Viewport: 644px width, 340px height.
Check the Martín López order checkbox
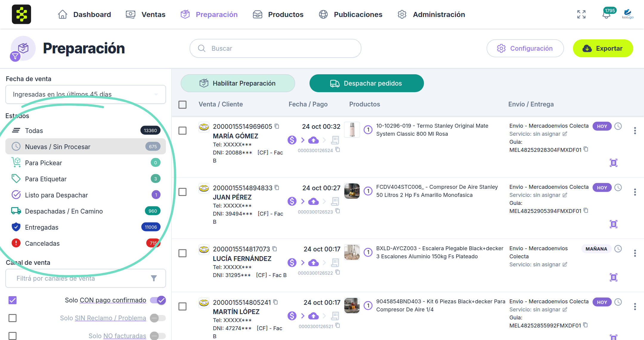click(x=182, y=306)
